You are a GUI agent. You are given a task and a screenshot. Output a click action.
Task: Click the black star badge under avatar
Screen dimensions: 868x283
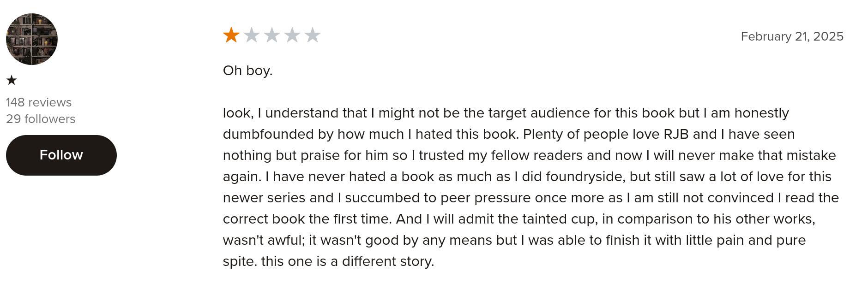click(12, 81)
